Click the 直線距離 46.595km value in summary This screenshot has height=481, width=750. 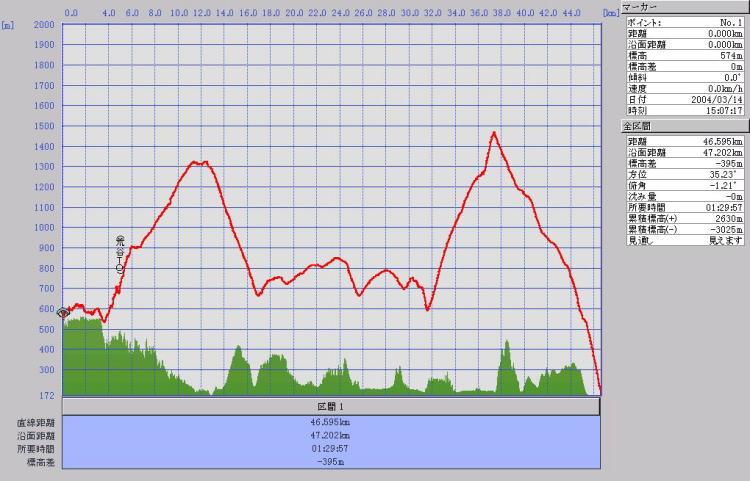(x=331, y=423)
